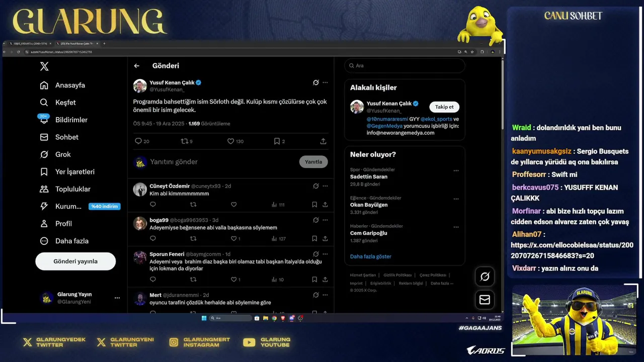Reply to boga99's comment
Image resolution: width=644 pixels, height=362 pixels.
coord(153,239)
